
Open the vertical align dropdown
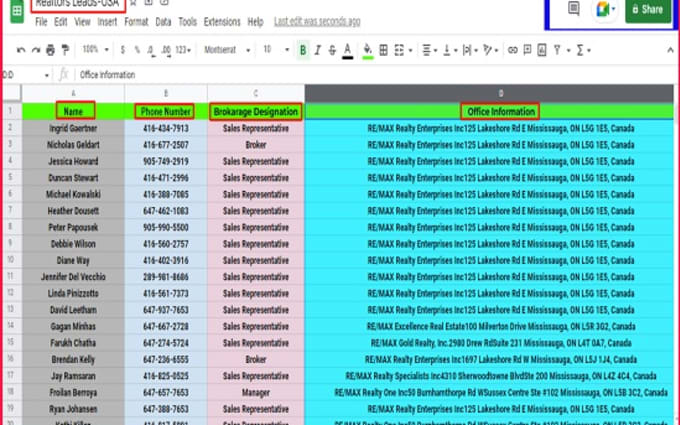[x=450, y=50]
